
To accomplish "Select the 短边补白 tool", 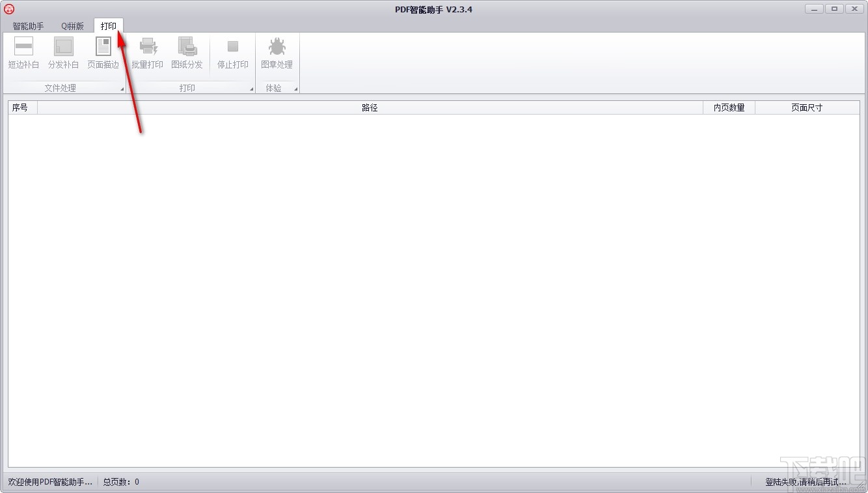I will click(x=23, y=52).
